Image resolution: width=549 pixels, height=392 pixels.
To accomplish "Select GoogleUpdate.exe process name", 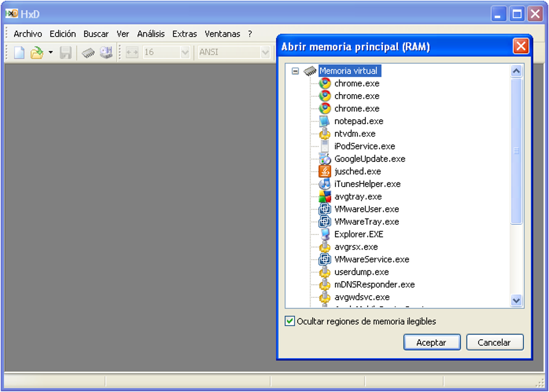I will [x=370, y=159].
